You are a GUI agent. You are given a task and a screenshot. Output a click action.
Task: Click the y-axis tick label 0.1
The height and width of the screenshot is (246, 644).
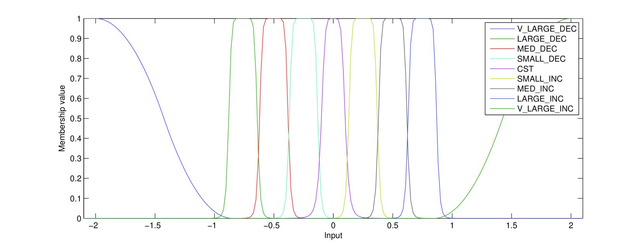pos(76,199)
